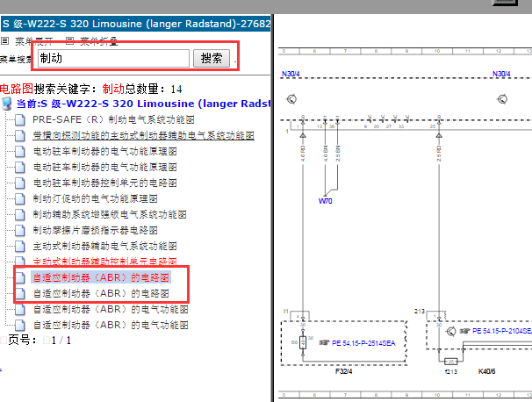
Task: Click the hand pointer icon before PE 54.15-P-2104SE
Action: (x=464, y=331)
